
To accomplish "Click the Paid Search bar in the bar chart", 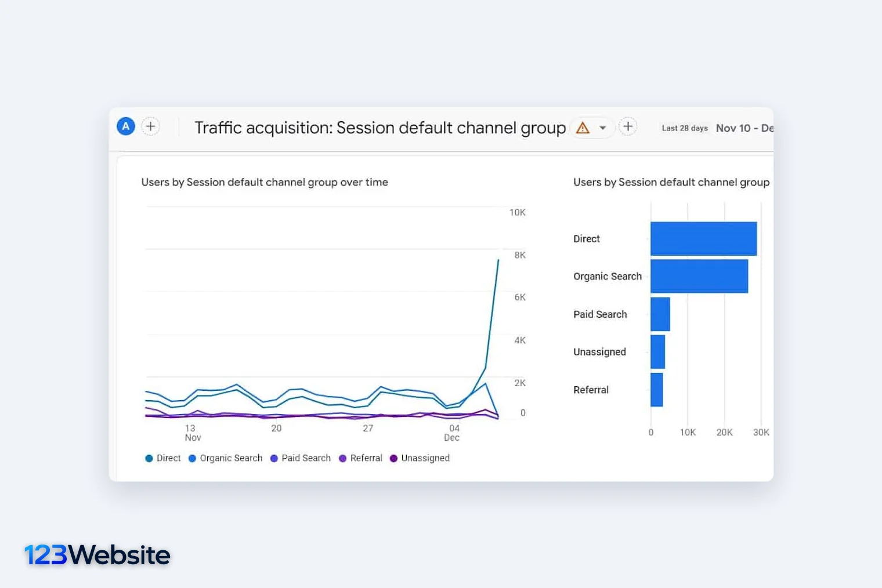I will [660, 314].
